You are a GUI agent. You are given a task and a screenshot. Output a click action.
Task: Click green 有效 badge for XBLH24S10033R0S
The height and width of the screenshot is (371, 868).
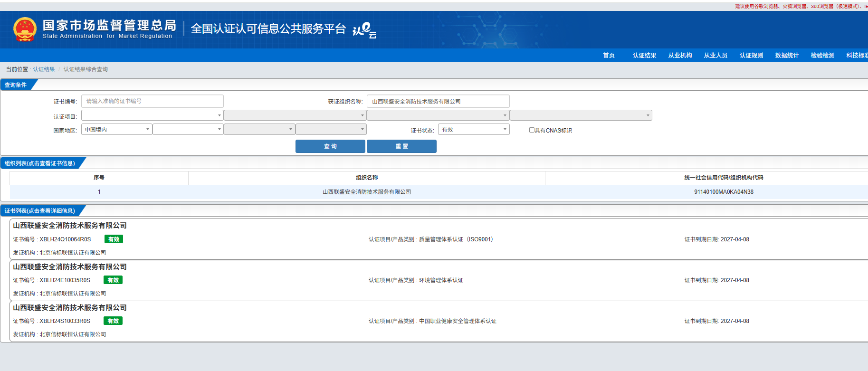[x=113, y=321]
